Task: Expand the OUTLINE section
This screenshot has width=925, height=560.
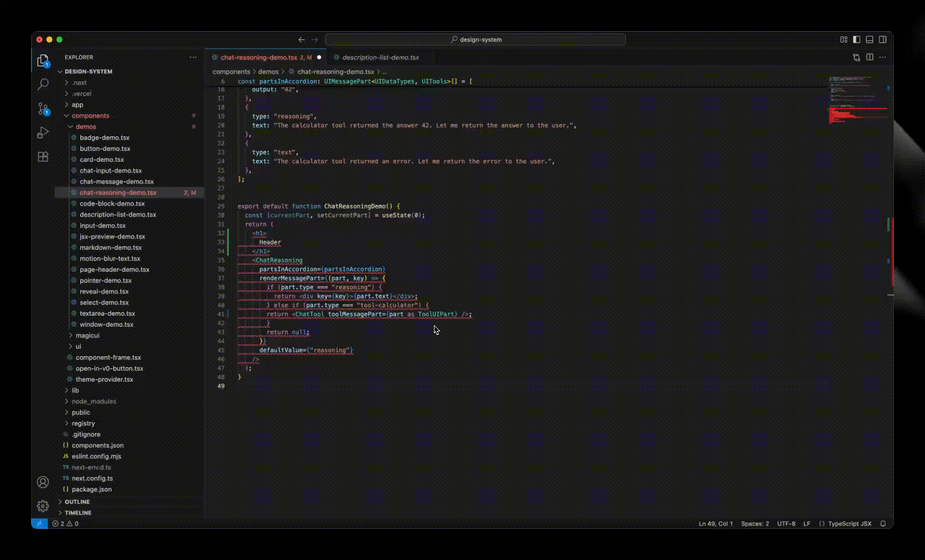Action: point(77,501)
